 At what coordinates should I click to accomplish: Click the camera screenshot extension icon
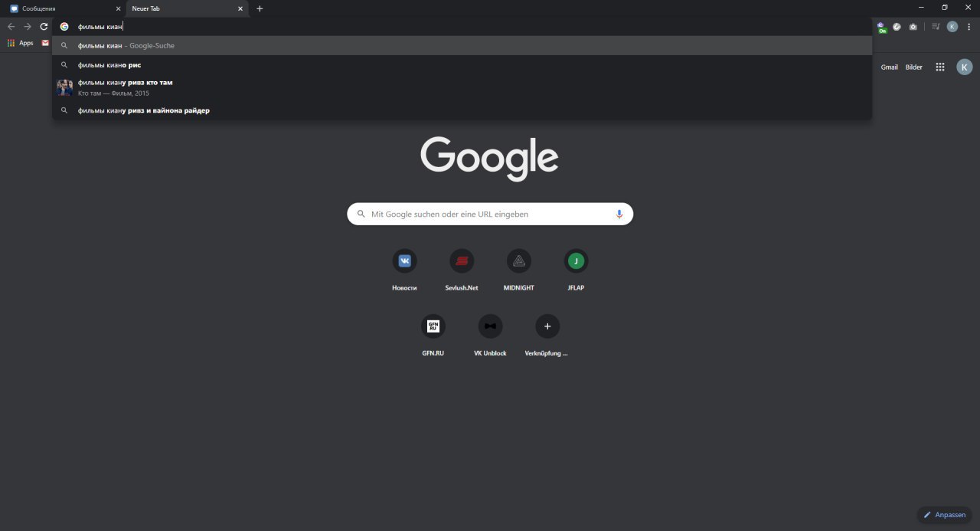pos(913,26)
